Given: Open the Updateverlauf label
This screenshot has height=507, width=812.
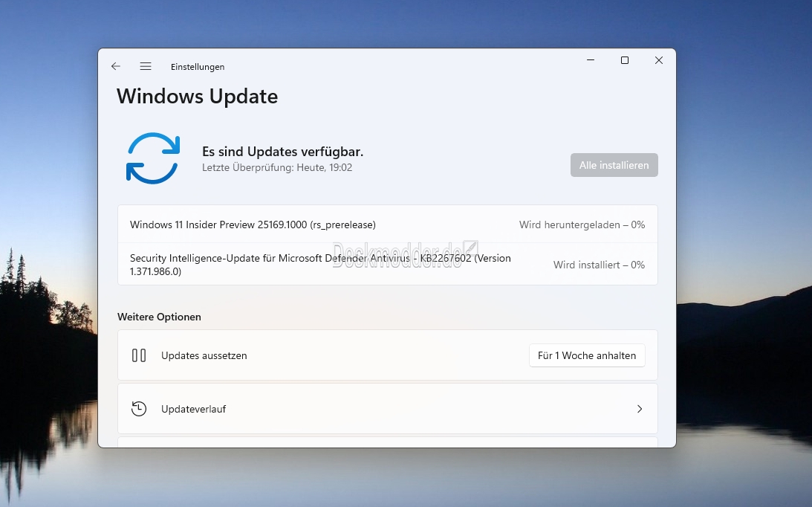Looking at the screenshot, I should [x=194, y=409].
